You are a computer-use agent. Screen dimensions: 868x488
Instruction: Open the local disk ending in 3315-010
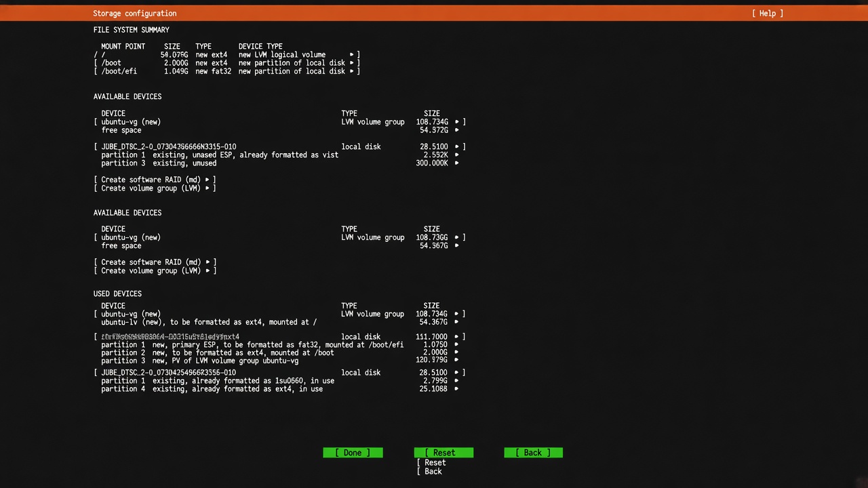pos(279,146)
